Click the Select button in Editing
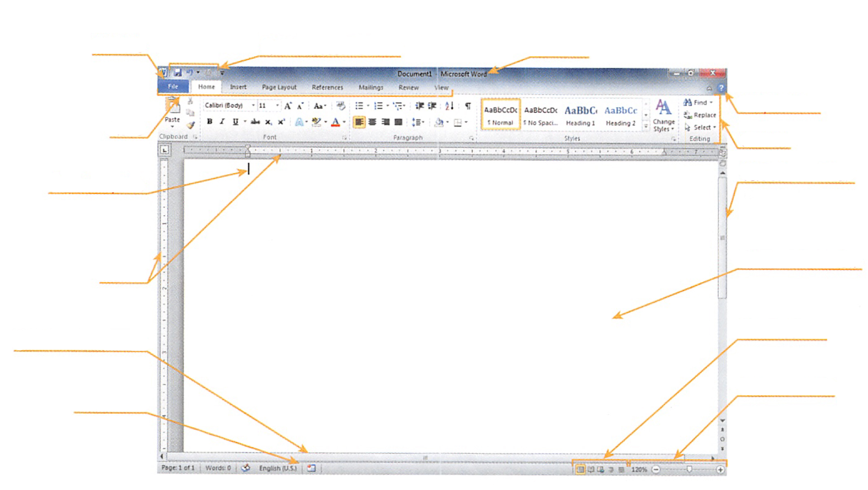 tap(700, 128)
